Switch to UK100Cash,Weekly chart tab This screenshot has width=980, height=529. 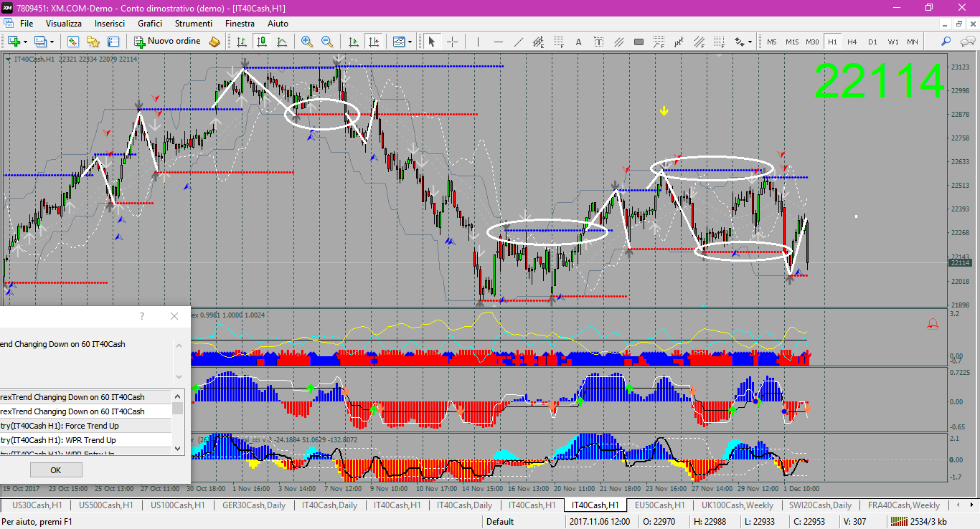point(736,505)
